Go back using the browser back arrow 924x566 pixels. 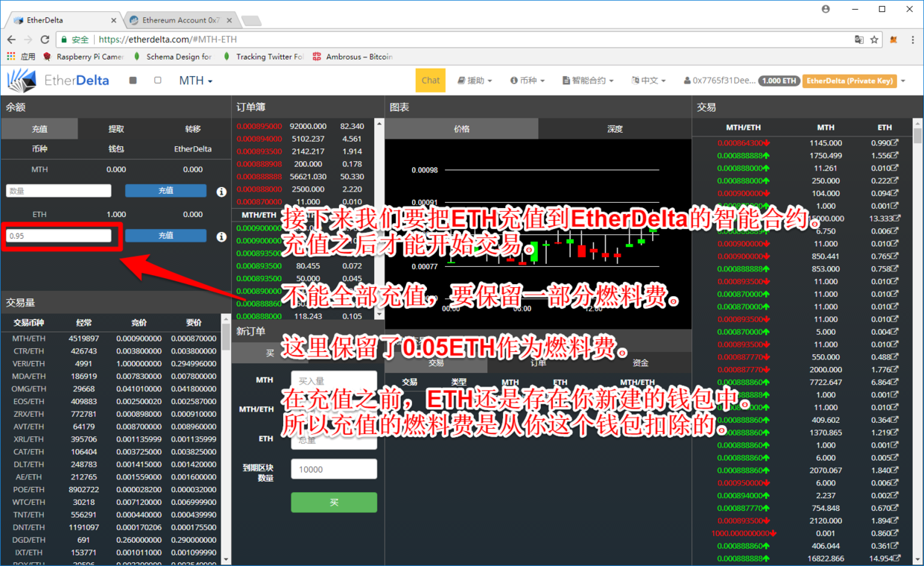(11, 40)
